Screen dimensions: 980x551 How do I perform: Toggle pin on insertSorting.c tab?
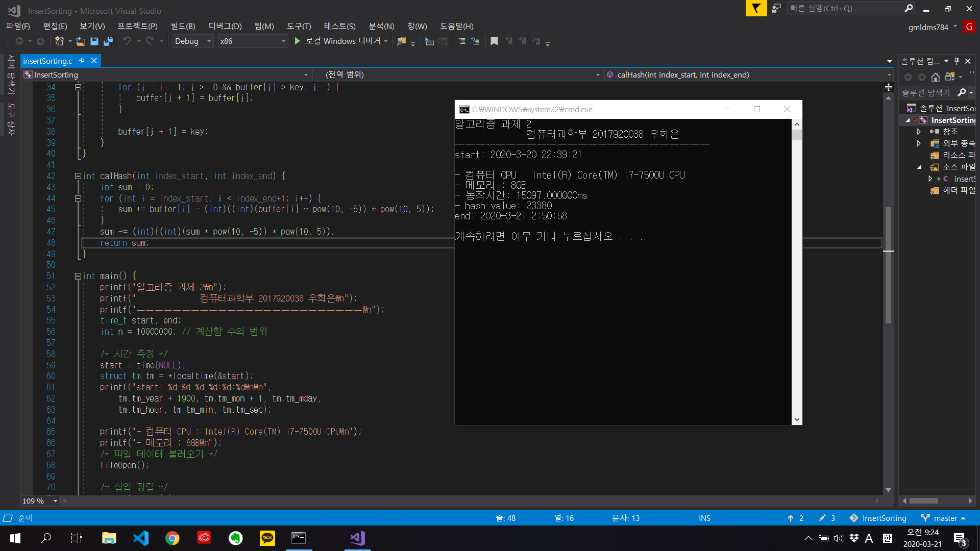82,61
